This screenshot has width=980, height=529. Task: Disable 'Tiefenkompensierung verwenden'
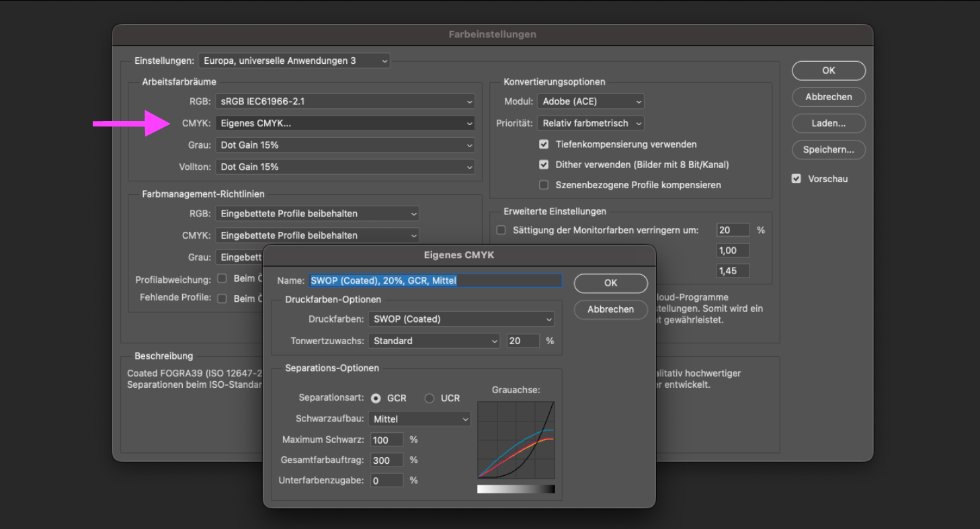544,144
